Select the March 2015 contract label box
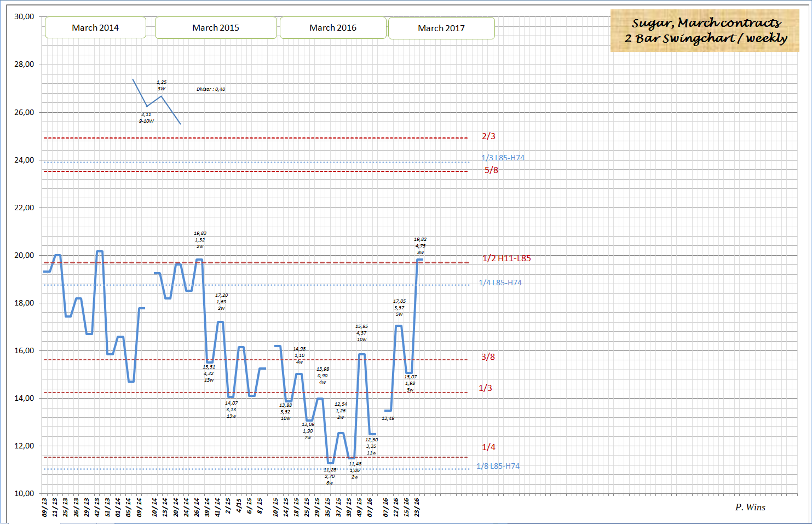The width and height of the screenshot is (812, 524). point(216,27)
